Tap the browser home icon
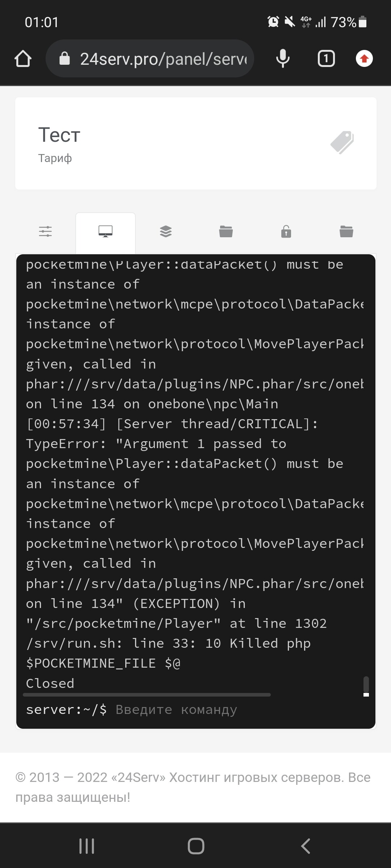391x868 pixels. click(x=23, y=59)
